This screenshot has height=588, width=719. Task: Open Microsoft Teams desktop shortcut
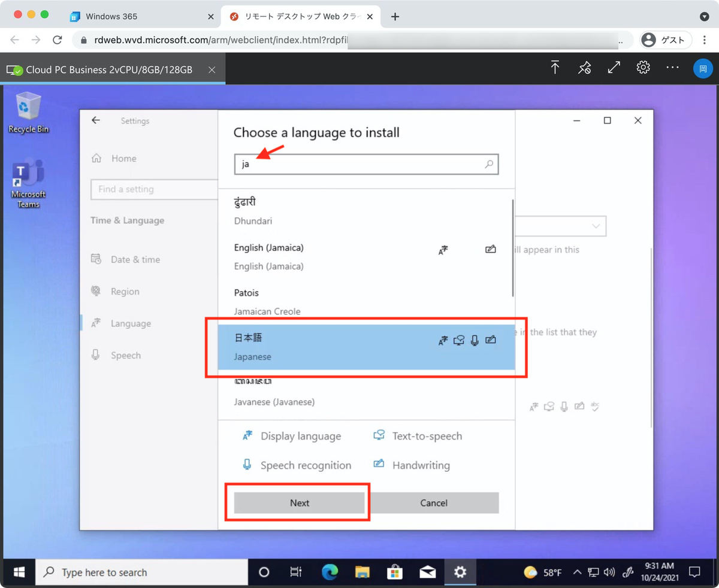click(x=28, y=183)
